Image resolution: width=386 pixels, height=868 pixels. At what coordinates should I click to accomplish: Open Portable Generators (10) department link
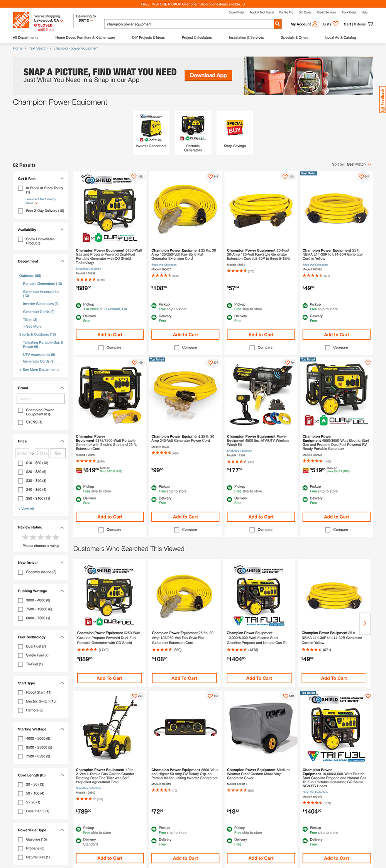[x=42, y=284]
